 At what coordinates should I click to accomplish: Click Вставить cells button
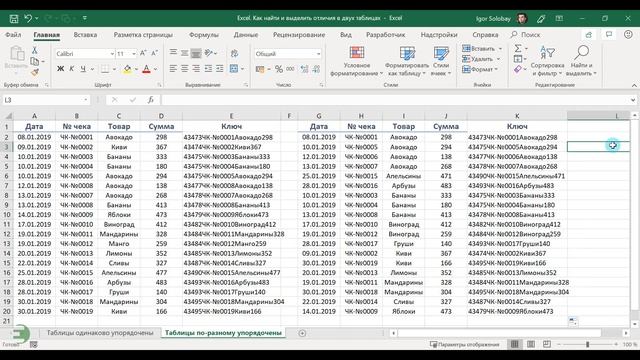pos(482,49)
